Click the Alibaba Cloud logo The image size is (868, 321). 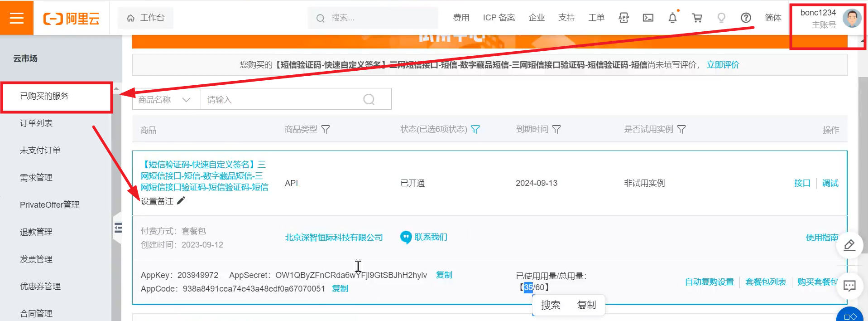[x=72, y=18]
